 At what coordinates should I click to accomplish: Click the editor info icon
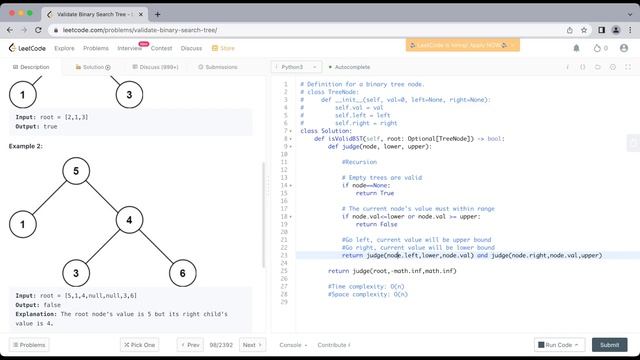point(567,67)
